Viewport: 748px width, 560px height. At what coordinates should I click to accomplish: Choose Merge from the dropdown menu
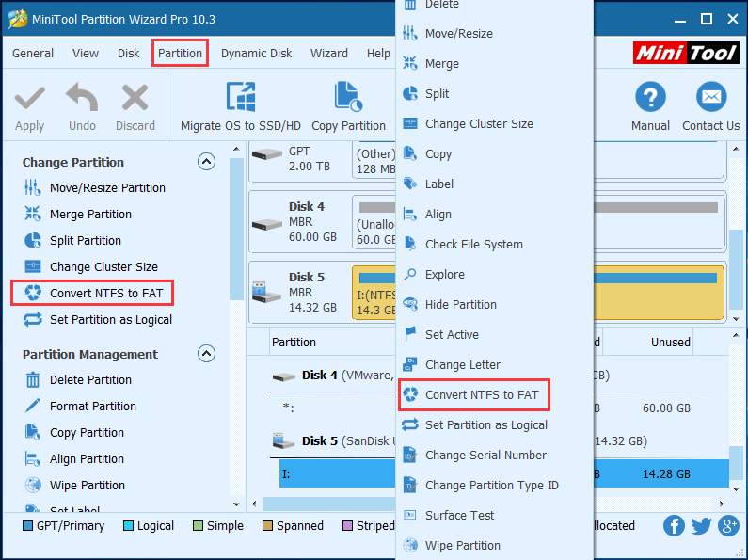(495, 63)
